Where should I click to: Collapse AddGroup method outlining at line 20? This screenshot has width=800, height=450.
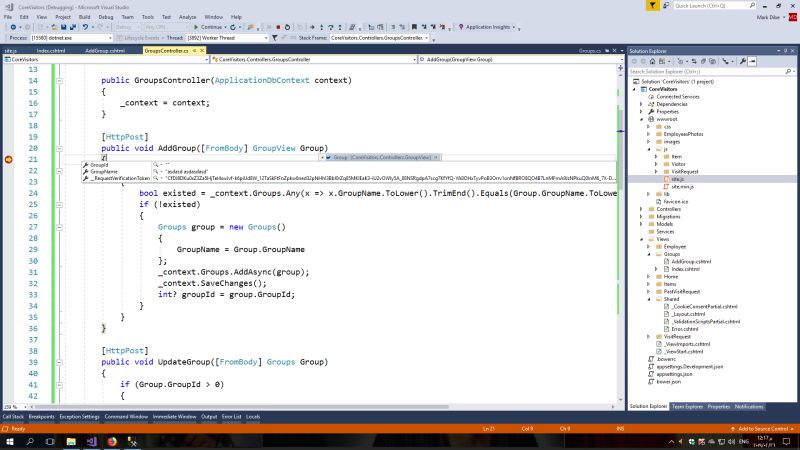pos(59,148)
